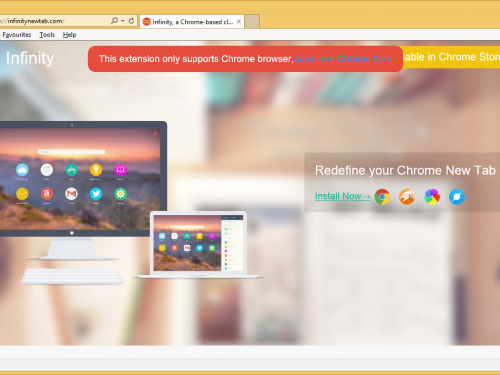Close the Infinity tab
The image size is (500, 375).
pos(239,22)
